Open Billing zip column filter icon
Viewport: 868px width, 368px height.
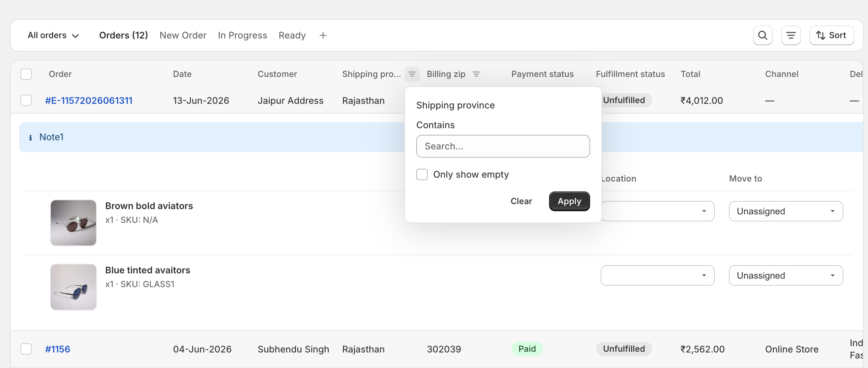coord(476,74)
